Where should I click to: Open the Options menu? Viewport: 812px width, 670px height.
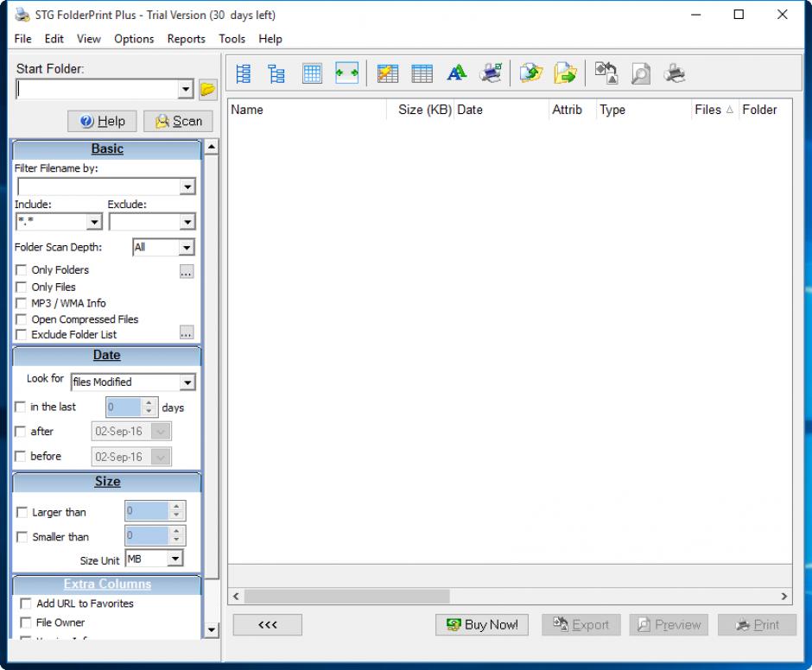point(134,39)
